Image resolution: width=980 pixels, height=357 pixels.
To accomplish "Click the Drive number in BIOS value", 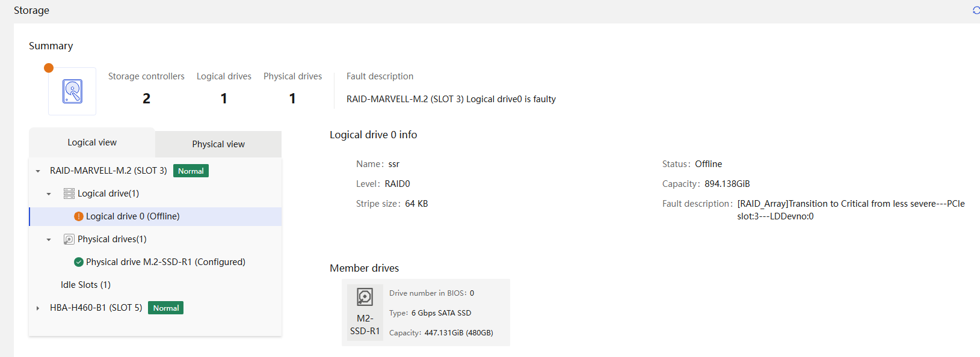I will point(472,293).
